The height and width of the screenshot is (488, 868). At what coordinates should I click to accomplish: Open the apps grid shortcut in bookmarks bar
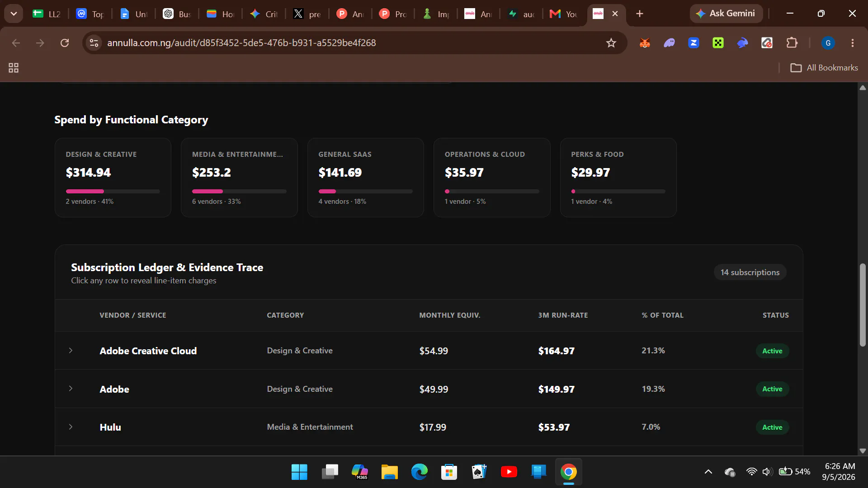click(14, 68)
